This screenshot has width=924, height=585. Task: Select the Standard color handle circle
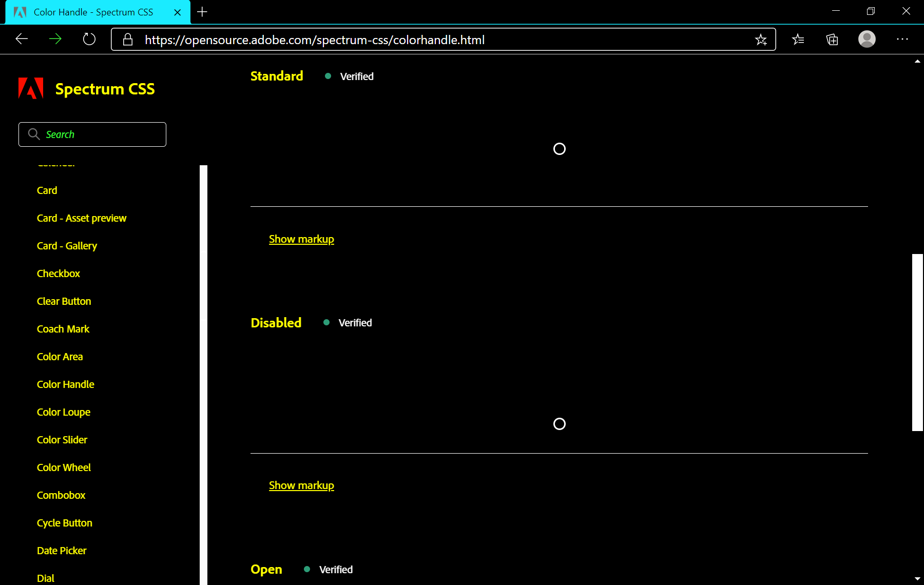click(559, 149)
